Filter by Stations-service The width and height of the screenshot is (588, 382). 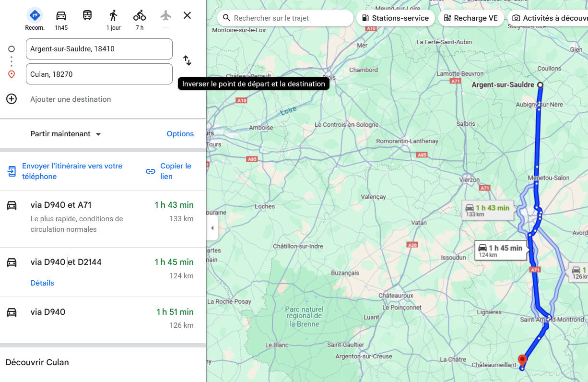coord(395,18)
